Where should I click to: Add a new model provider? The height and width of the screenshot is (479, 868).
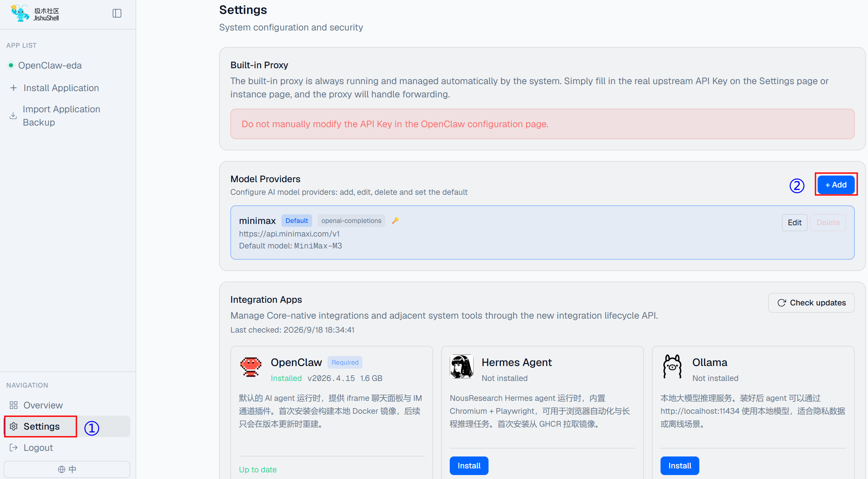(836, 185)
